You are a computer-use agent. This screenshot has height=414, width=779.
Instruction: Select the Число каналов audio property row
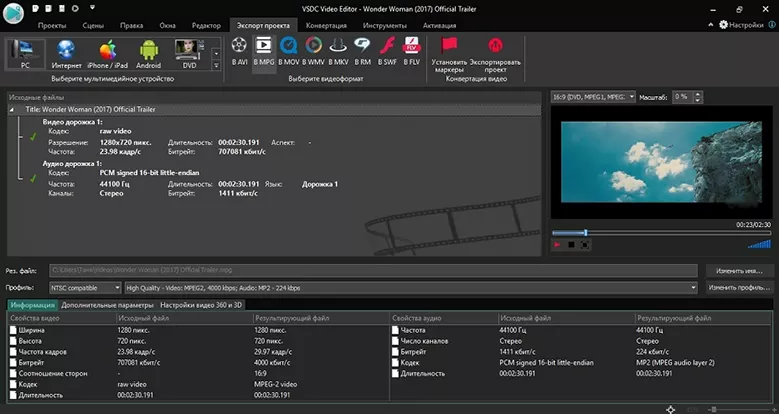pyautogui.click(x=581, y=341)
